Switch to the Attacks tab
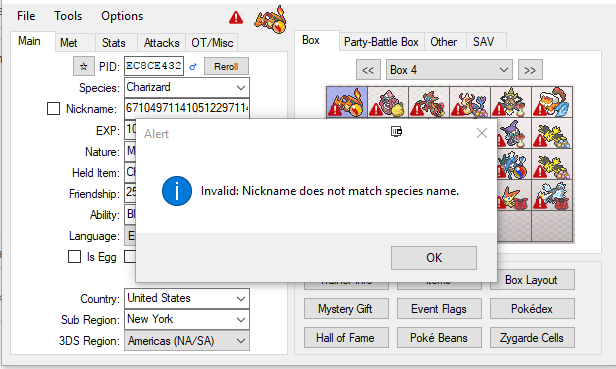The image size is (616, 369). point(161,42)
